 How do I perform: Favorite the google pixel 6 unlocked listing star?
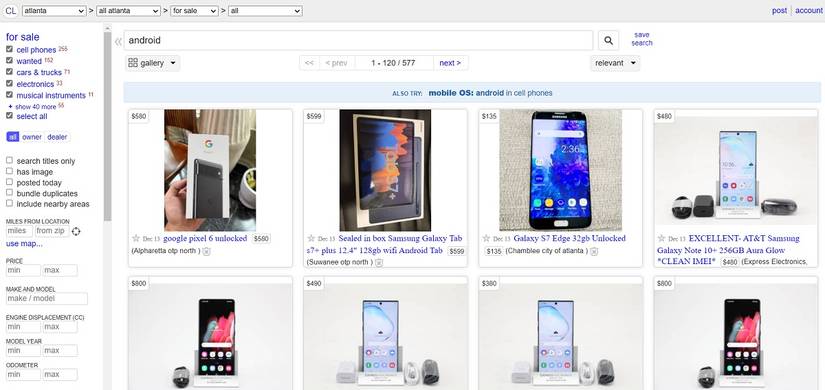tap(136, 238)
